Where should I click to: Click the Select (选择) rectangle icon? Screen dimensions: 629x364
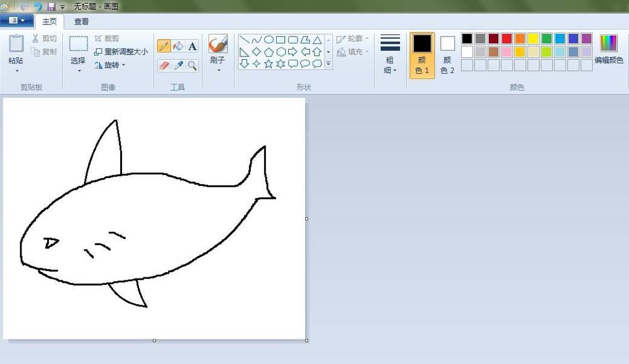click(78, 44)
